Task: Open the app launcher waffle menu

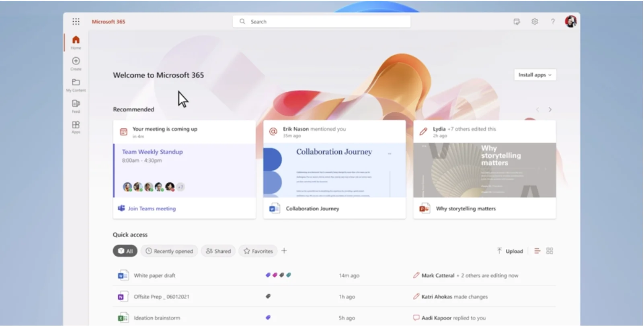Action: point(76,21)
